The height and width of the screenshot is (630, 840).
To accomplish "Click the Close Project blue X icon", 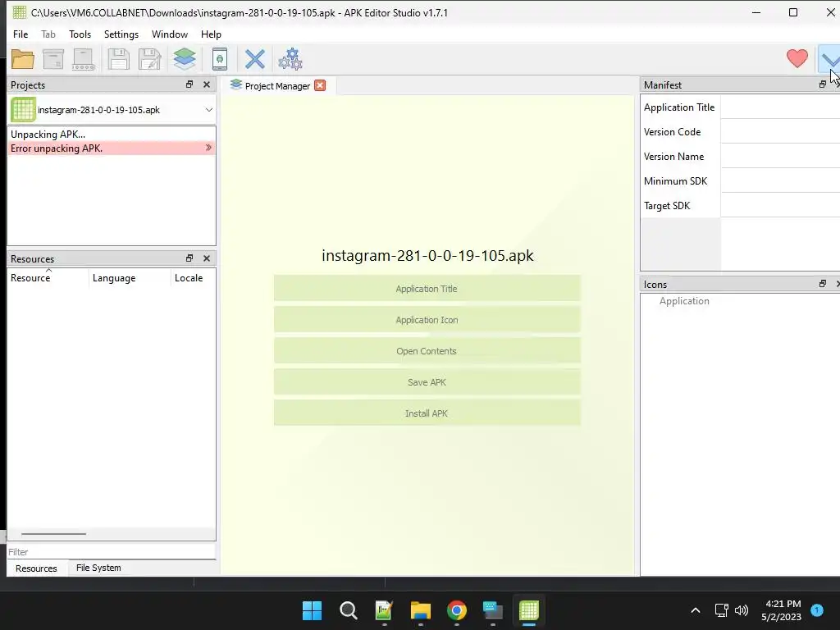I will 254,59.
